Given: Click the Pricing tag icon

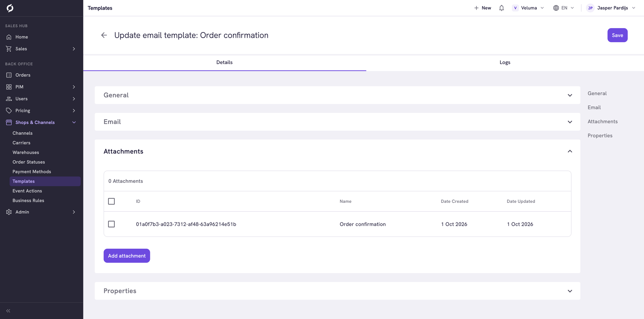Looking at the screenshot, I should click(x=9, y=111).
